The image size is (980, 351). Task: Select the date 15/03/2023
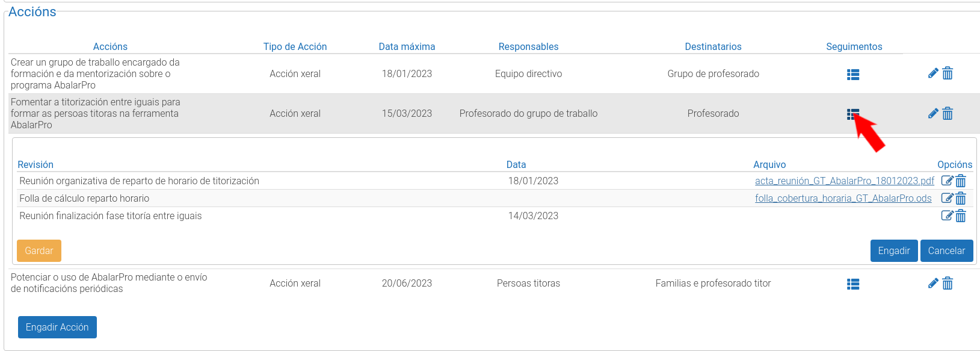[407, 113]
